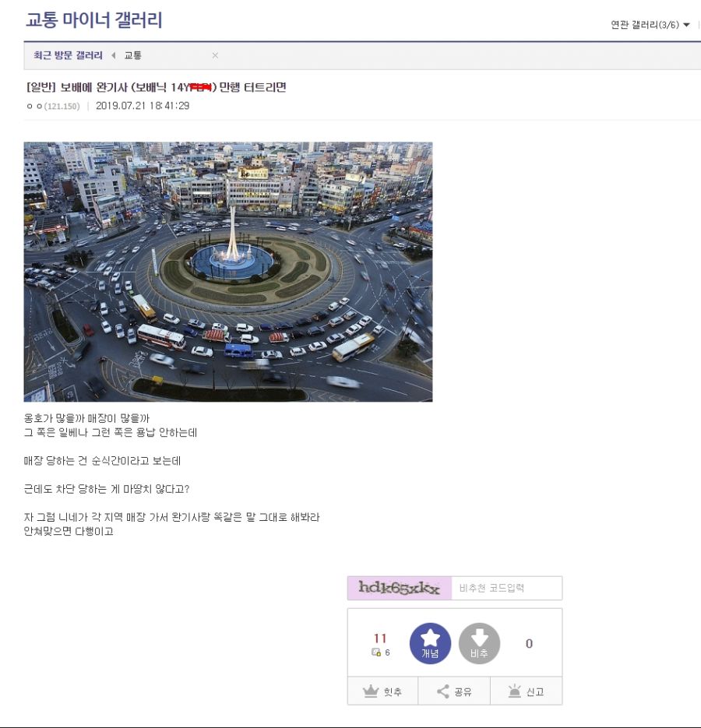Click the post title starting with [일반]

point(156,87)
